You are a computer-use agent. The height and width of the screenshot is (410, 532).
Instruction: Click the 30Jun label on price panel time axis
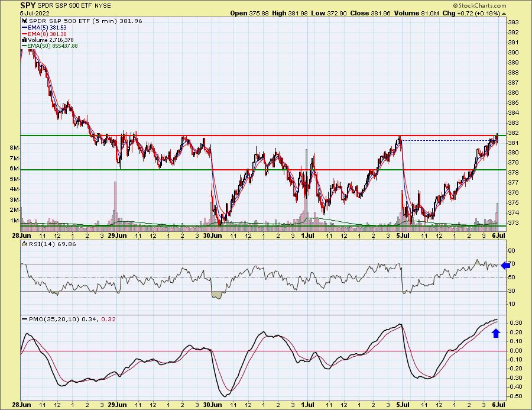212,235
